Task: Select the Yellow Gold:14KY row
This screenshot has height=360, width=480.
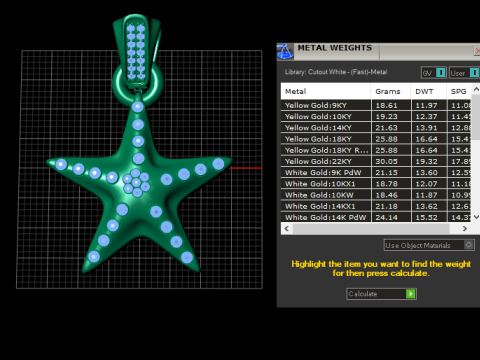Action: (376, 128)
